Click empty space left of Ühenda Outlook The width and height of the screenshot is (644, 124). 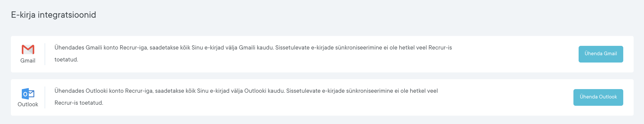tap(506, 97)
